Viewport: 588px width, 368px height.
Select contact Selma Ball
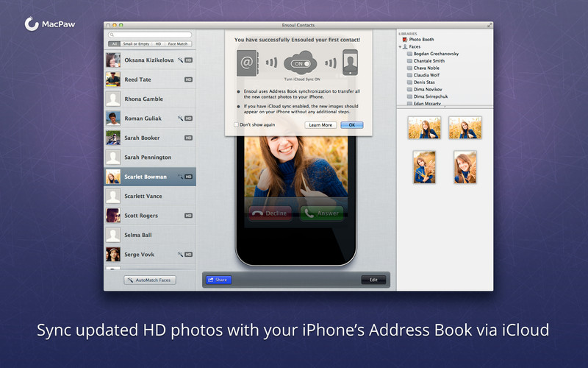pos(150,235)
